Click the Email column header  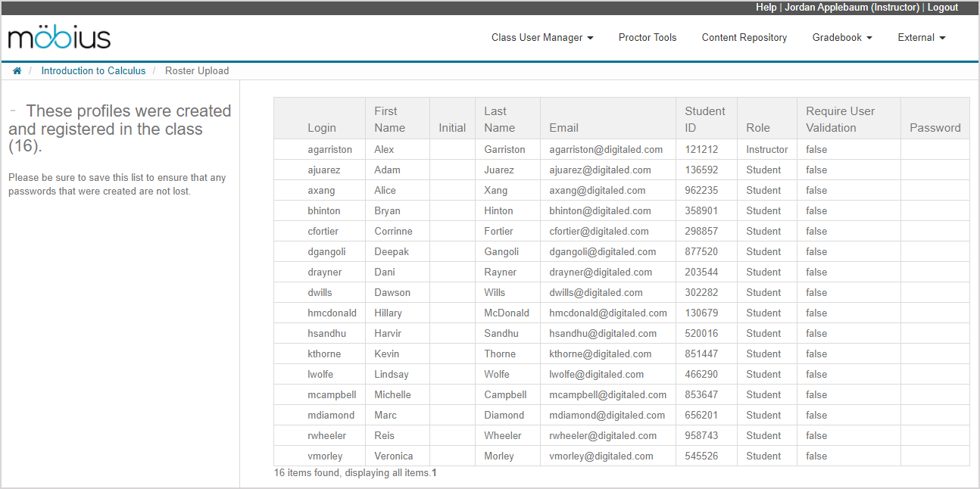click(x=563, y=128)
